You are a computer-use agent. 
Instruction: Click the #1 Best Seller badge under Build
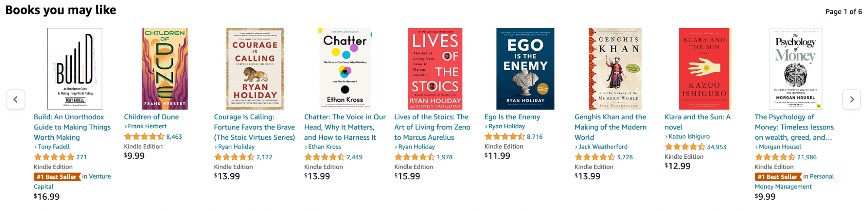57,176
